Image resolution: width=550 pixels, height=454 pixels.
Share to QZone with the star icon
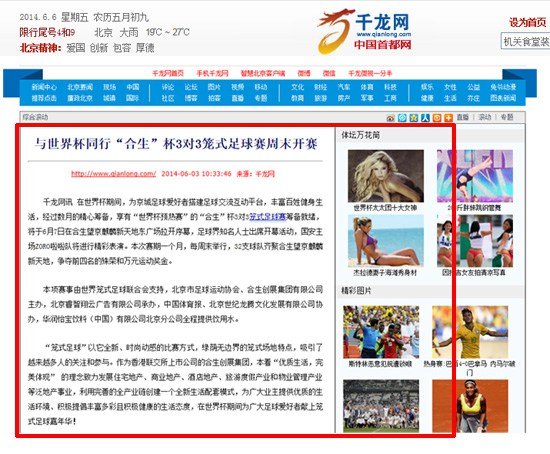[414, 118]
